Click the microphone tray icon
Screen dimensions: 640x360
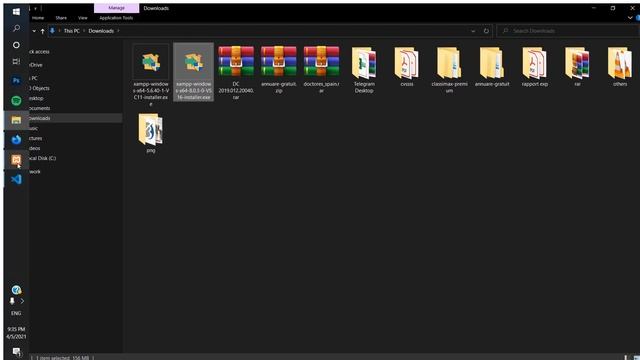click(12, 301)
